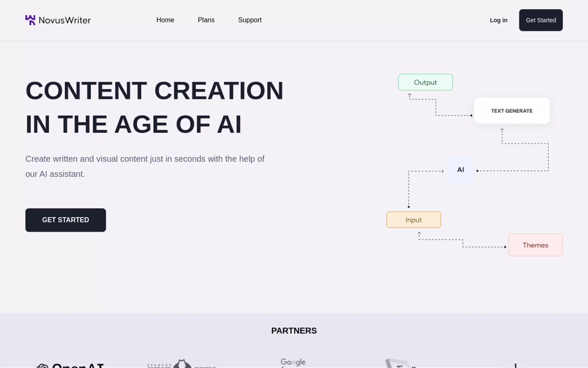The image size is (588, 368).
Task: Click the NovusWriter purple logo icon
Action: click(30, 20)
